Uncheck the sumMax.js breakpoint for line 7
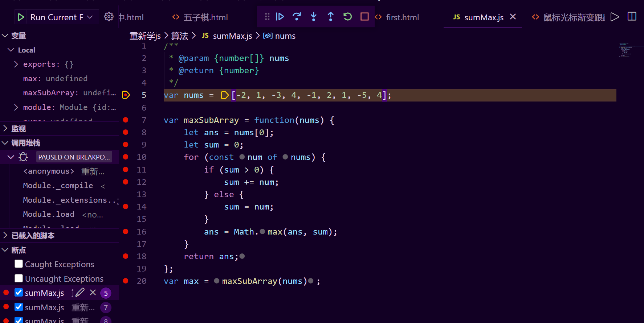 (x=19, y=307)
